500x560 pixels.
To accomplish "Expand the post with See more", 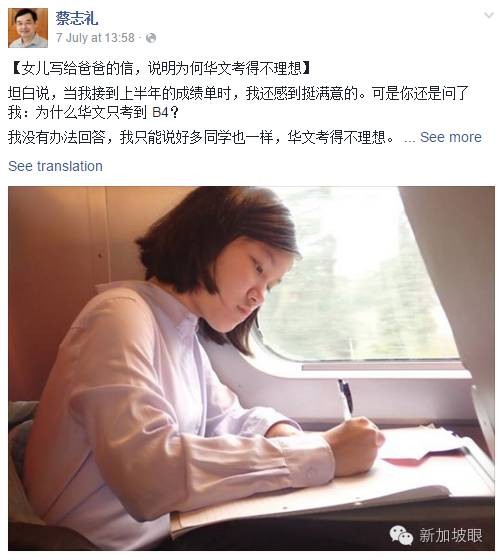I will coord(451,137).
